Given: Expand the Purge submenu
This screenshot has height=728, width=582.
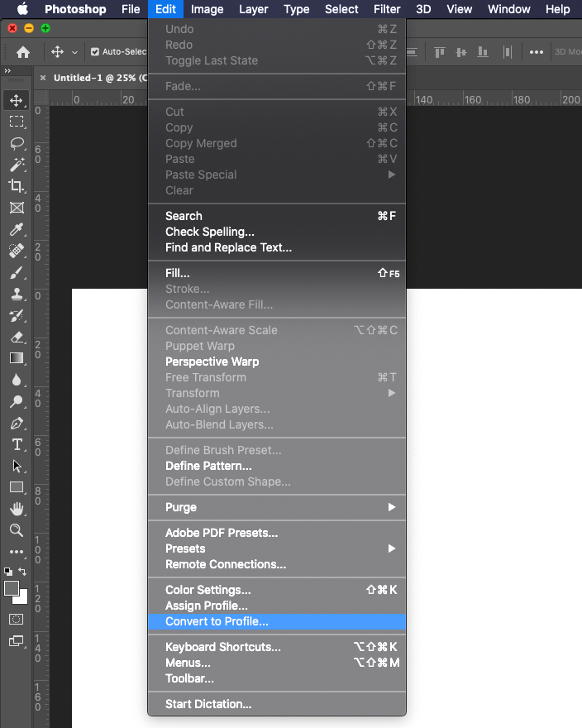Looking at the screenshot, I should (392, 507).
